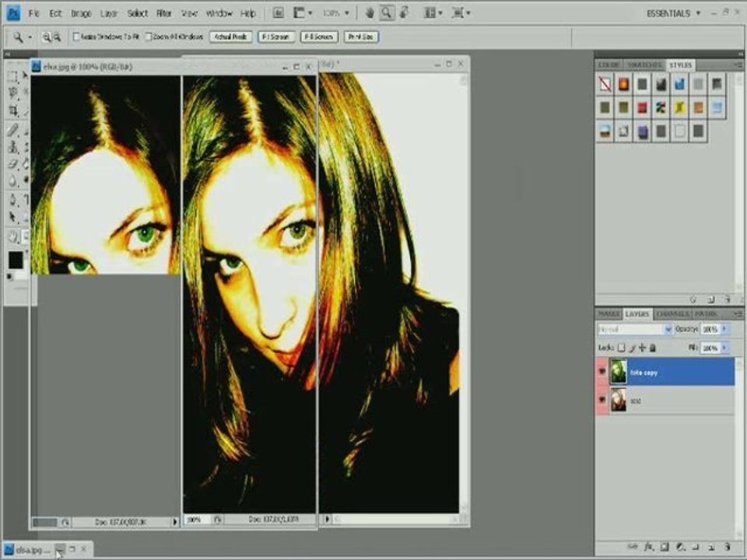Click Lock image pixels brush icon

click(x=632, y=348)
